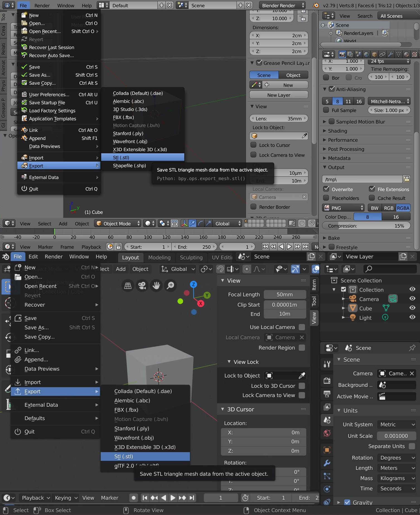Open the Object Mode dropdown in the 2.79 header

pyautogui.click(x=117, y=223)
